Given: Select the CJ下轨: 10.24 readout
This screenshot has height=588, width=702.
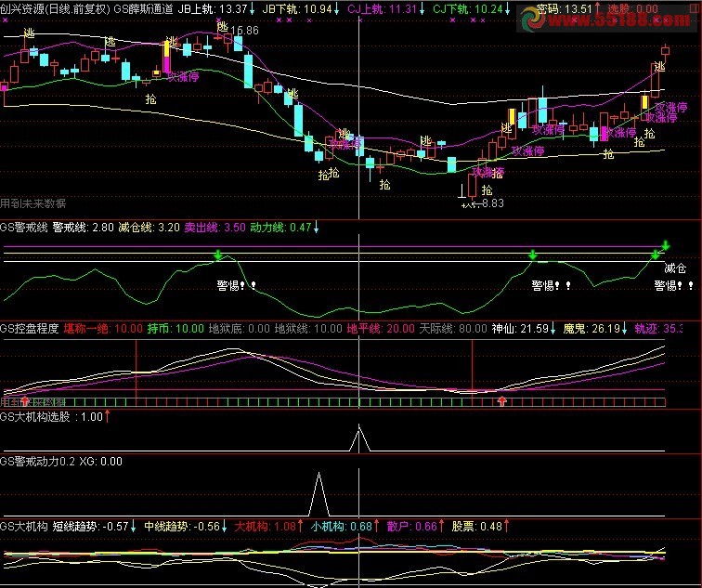Looking at the screenshot, I should point(468,9).
